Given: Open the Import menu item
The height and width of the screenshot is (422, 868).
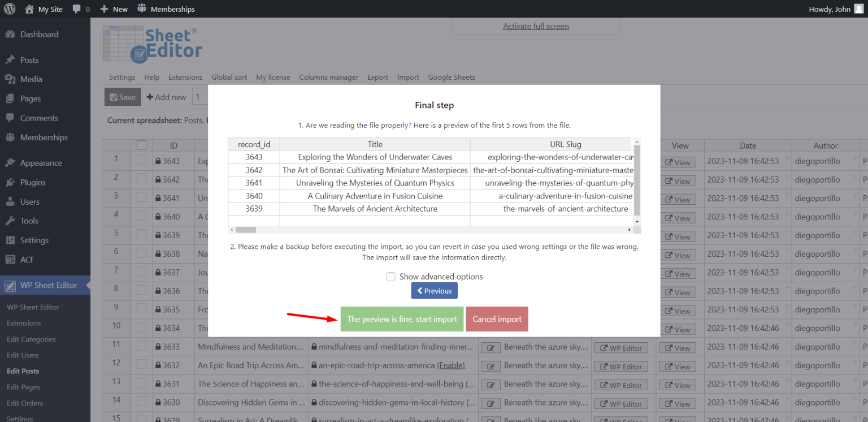Looking at the screenshot, I should coord(408,77).
